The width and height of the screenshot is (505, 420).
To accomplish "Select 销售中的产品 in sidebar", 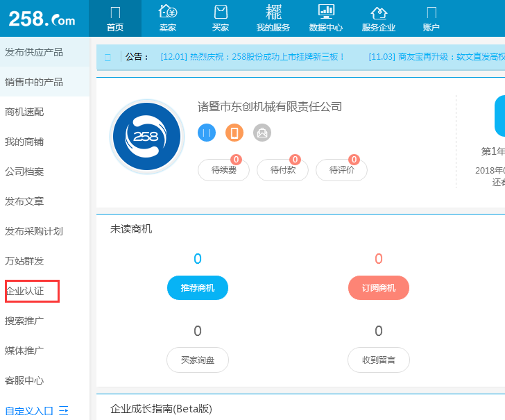I will click(x=45, y=82).
